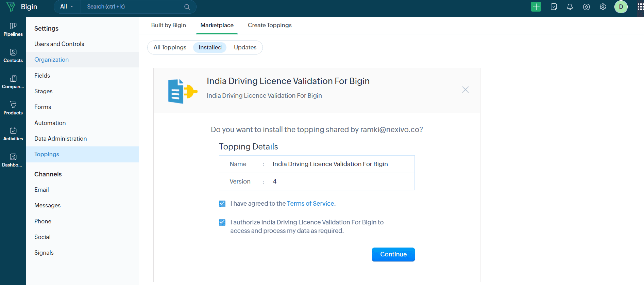Open Signals channel settings
644x285 pixels.
point(83,253)
